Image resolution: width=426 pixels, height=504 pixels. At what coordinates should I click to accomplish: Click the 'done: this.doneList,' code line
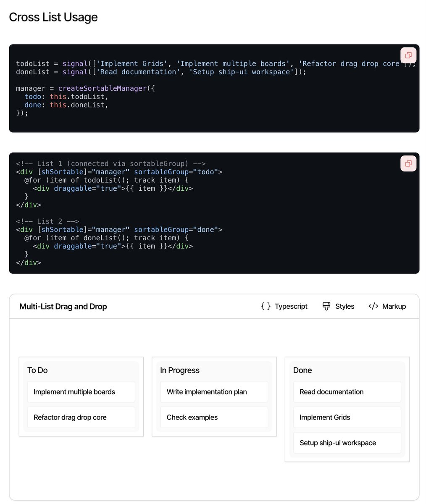(66, 105)
